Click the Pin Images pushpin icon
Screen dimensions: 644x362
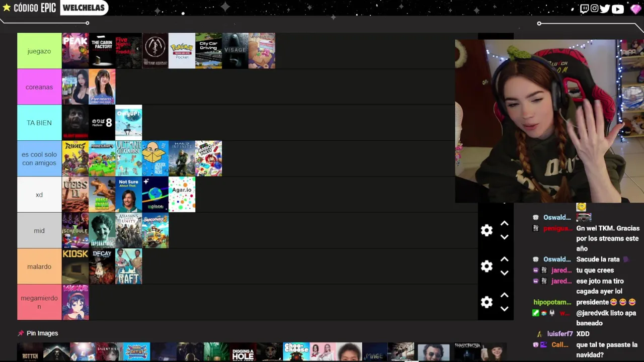point(21,333)
